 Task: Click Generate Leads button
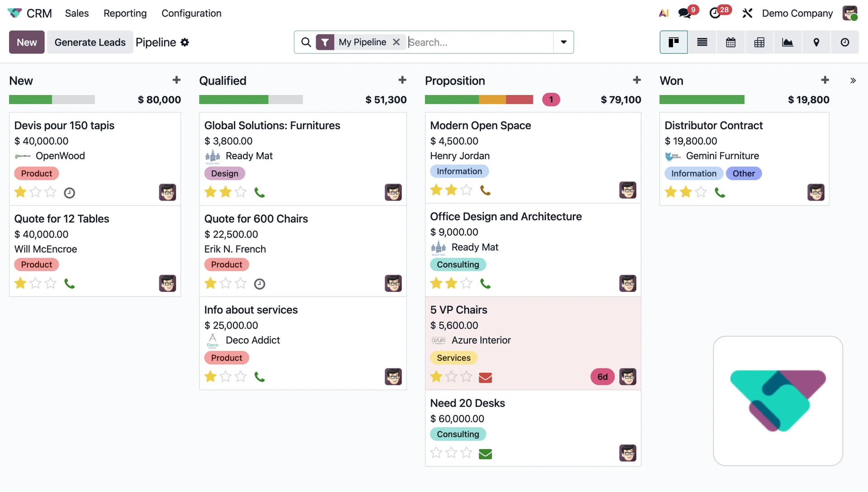90,42
